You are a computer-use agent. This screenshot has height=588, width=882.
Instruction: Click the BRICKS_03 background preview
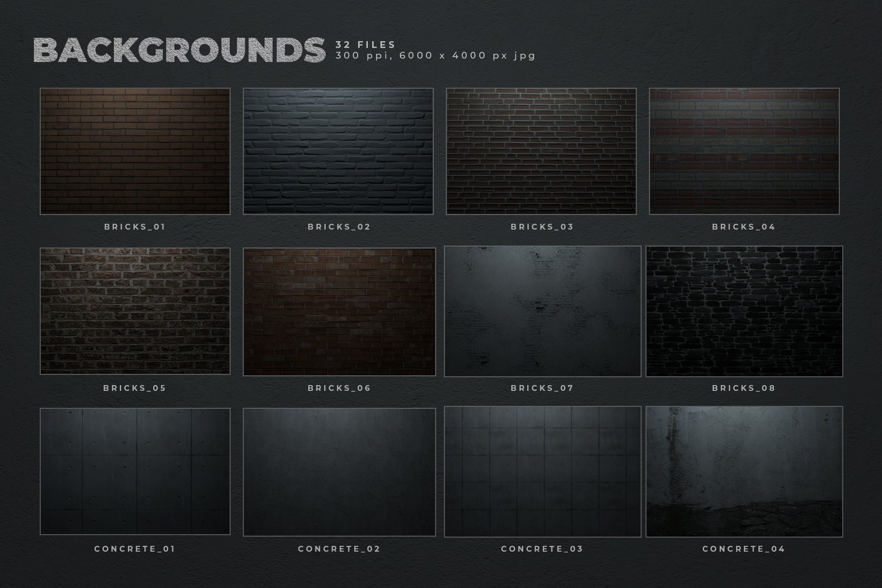pos(541,151)
